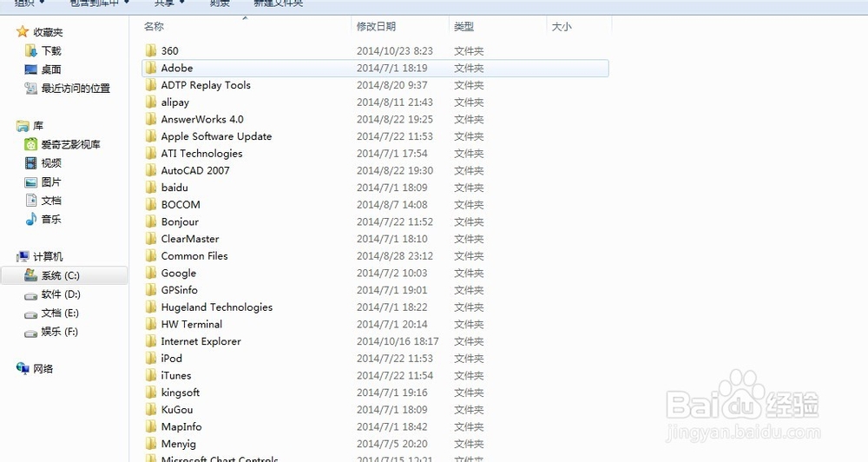This screenshot has height=462, width=868.
Task: Select the ATI Technologies folder name
Action: [201, 154]
